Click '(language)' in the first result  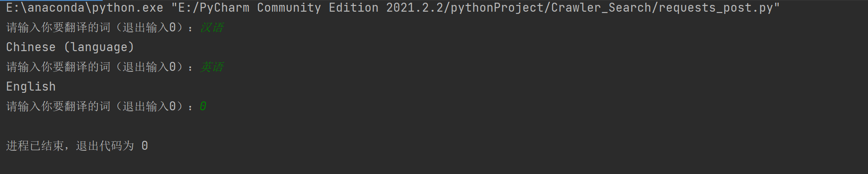pyautogui.click(x=99, y=47)
